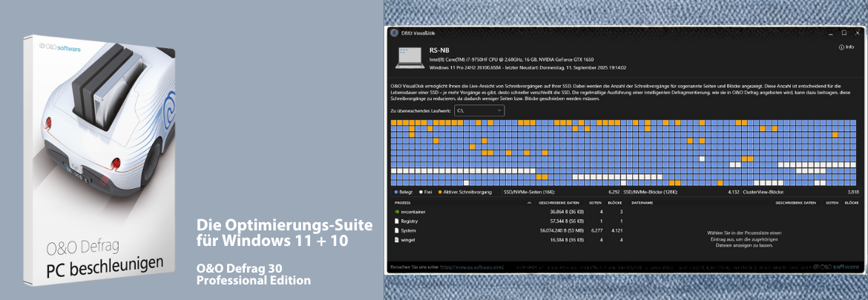Click the white Frei legend dot
Screen dimensions: 868x300
421,191
